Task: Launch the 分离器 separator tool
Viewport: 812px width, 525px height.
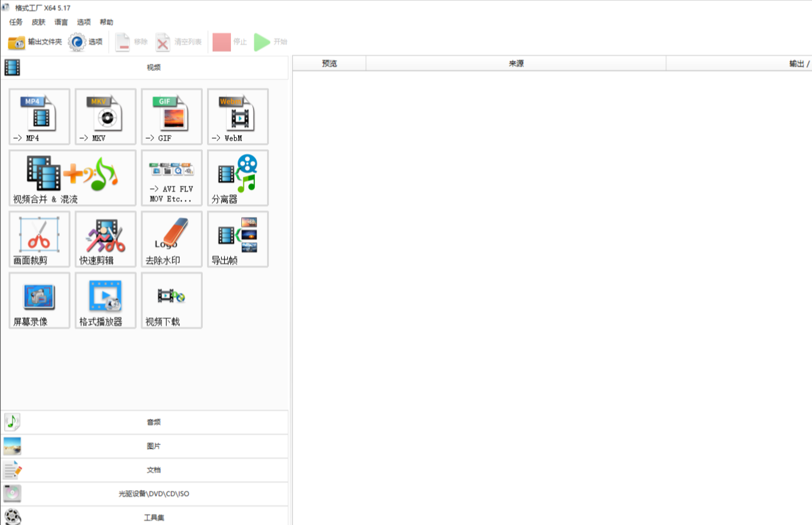Action: click(238, 177)
